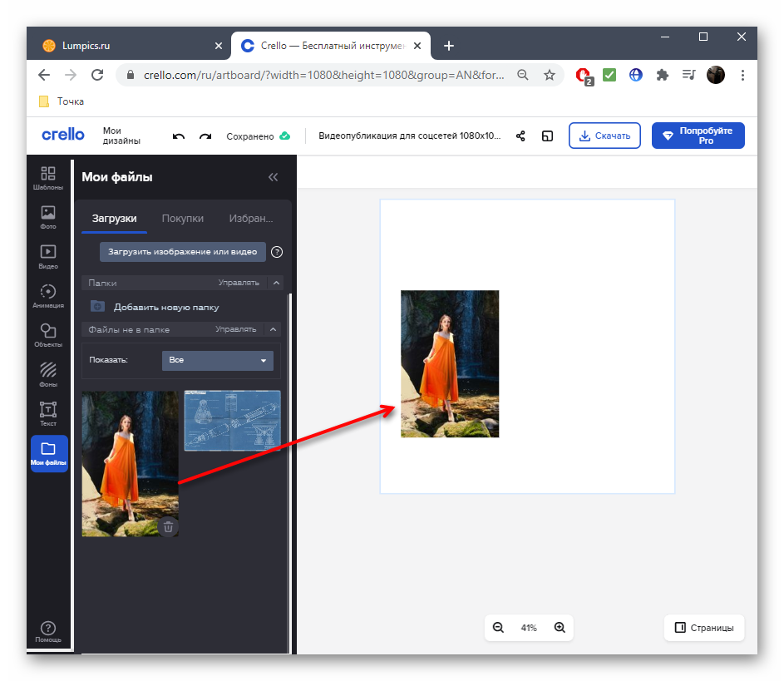Click the undo arrow icon
The width and height of the screenshot is (784, 681).
point(179,136)
